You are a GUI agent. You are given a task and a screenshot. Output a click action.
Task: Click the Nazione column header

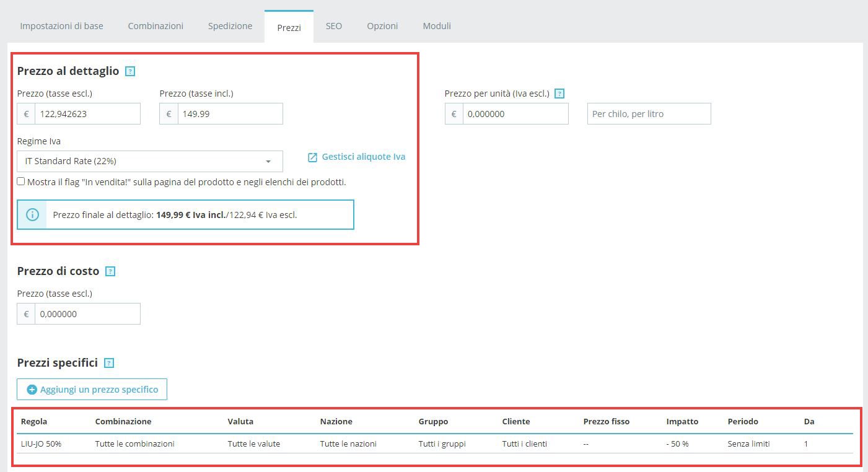336,421
